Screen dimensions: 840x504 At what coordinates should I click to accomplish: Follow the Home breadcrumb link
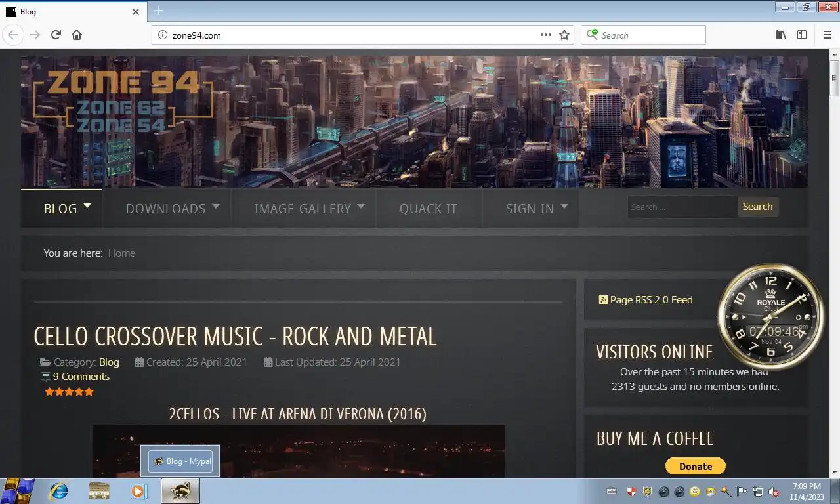coord(121,253)
